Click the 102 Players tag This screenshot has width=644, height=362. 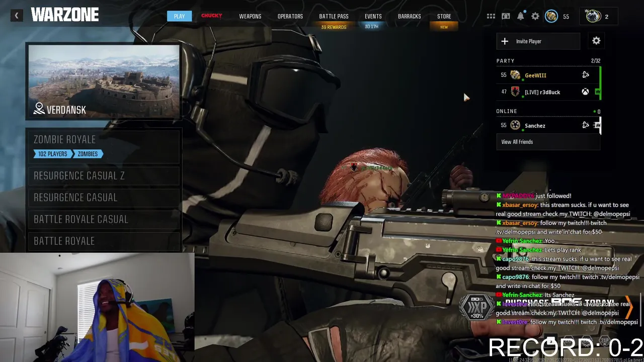[x=53, y=154]
